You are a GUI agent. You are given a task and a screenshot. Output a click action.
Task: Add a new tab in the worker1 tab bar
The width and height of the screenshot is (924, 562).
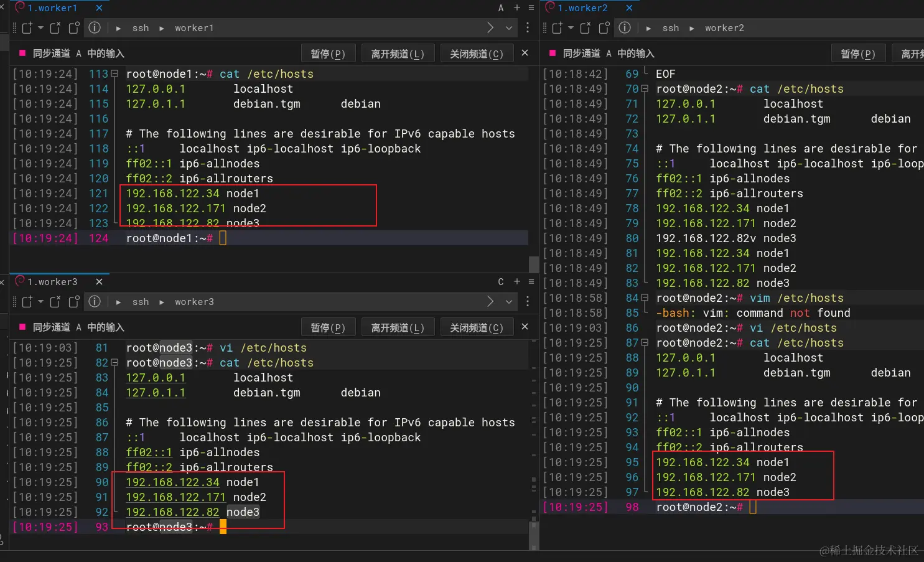517,7
